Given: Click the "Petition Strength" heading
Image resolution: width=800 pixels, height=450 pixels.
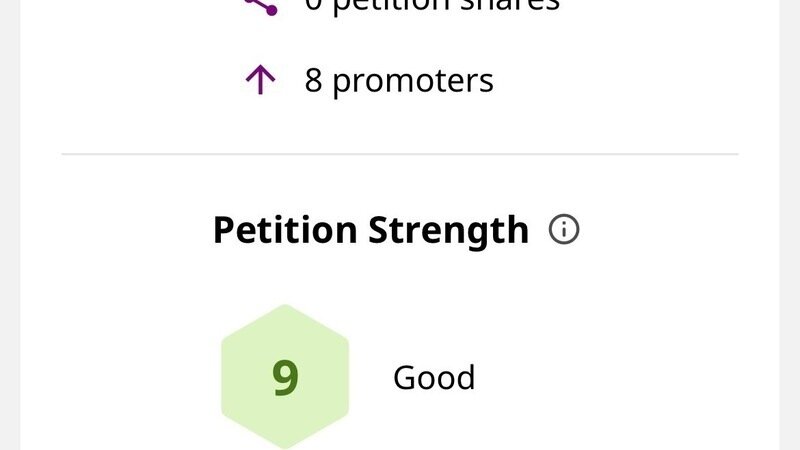Looking at the screenshot, I should [370, 230].
